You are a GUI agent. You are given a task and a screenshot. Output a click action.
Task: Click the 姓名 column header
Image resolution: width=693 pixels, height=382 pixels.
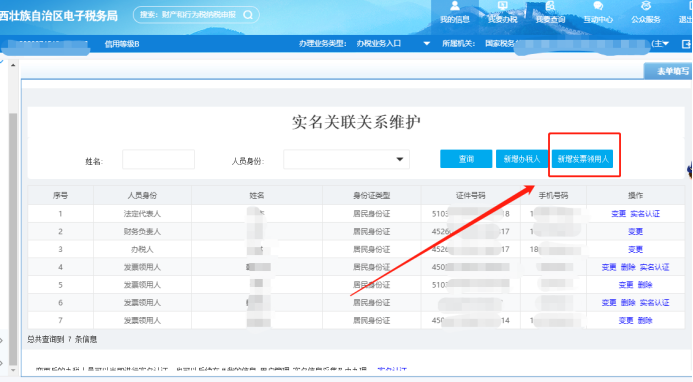point(256,195)
